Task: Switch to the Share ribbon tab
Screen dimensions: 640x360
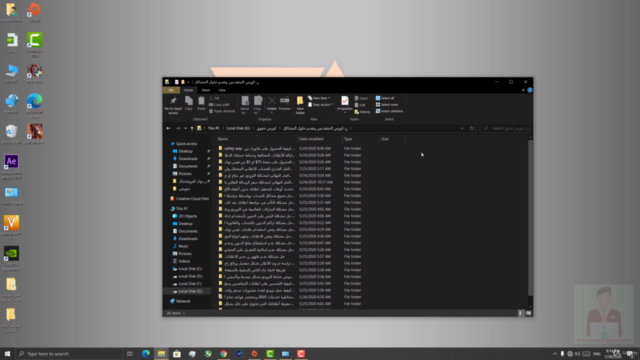Action: pyautogui.click(x=206, y=90)
